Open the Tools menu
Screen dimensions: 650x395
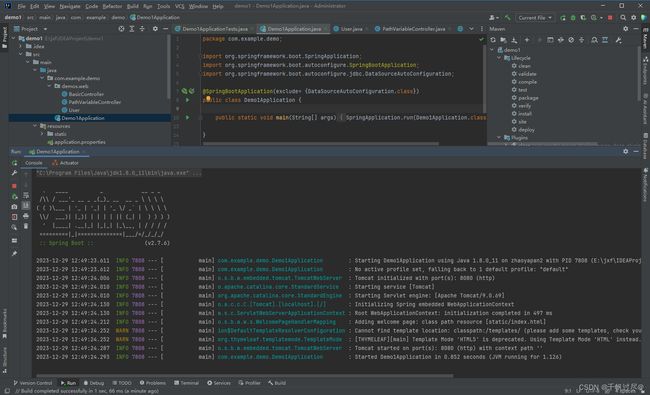(163, 6)
